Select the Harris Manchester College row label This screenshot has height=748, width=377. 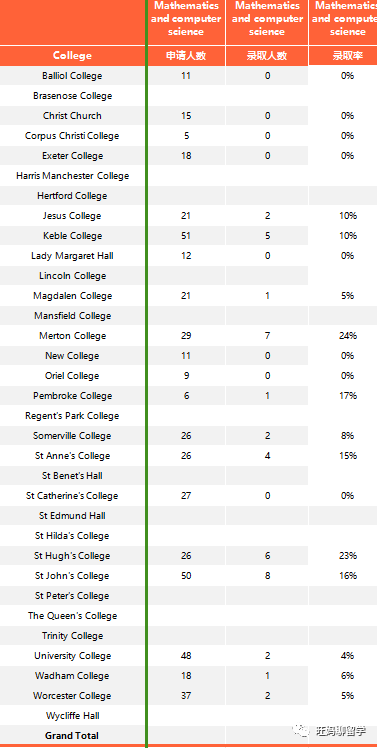[x=72, y=176]
